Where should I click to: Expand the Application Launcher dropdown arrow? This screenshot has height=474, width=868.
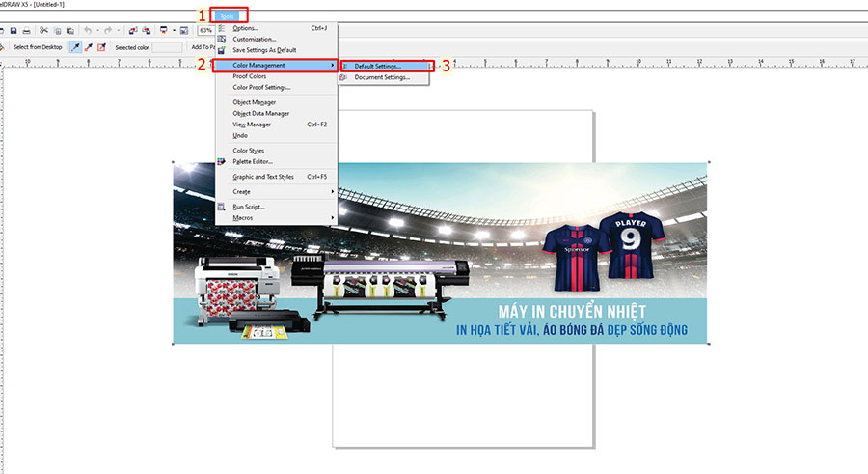(x=174, y=31)
